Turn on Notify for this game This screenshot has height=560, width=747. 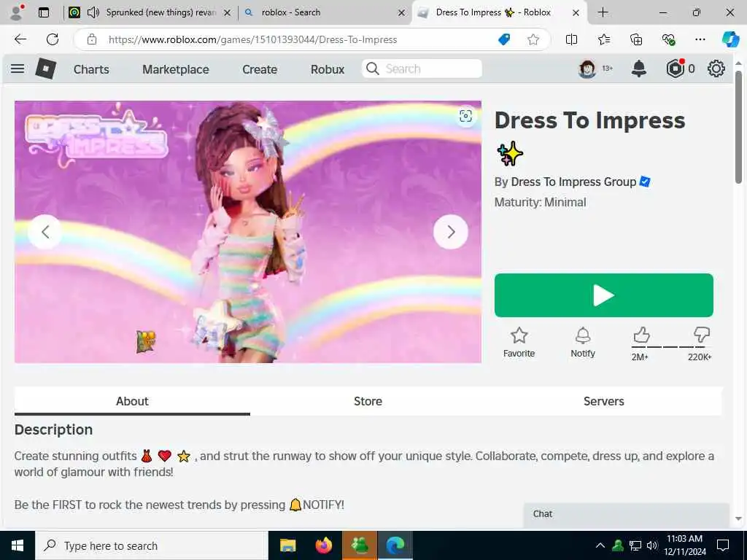pyautogui.click(x=583, y=343)
